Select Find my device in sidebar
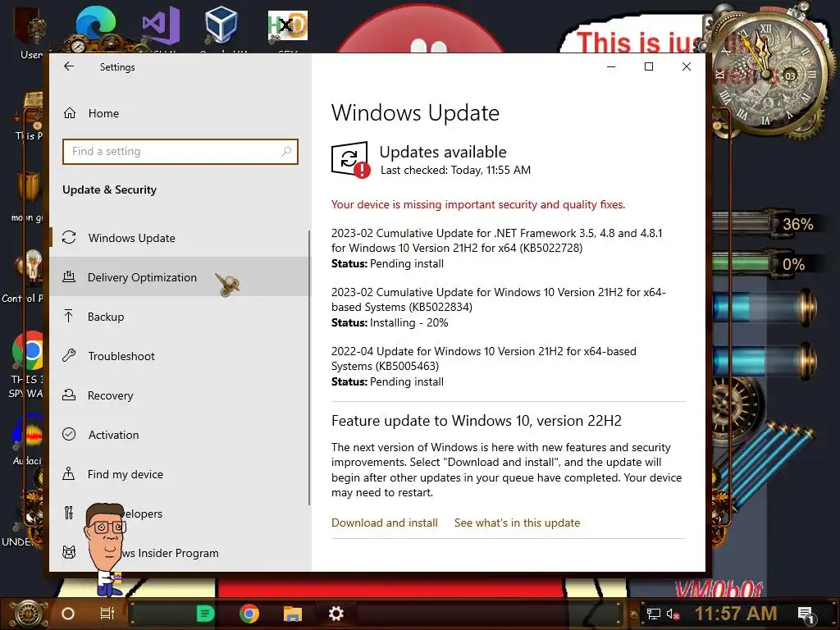This screenshot has width=840, height=630. [x=180, y=473]
